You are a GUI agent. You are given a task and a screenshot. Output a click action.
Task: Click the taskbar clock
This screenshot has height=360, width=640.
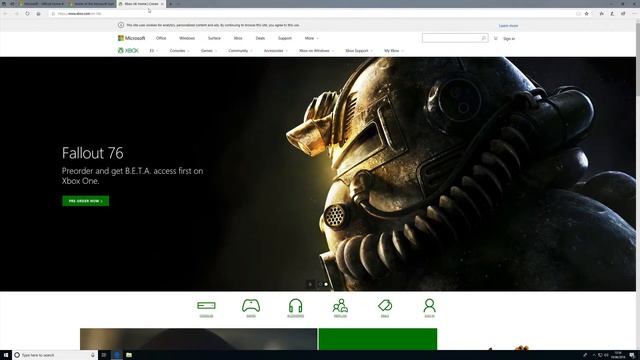[x=618, y=355]
